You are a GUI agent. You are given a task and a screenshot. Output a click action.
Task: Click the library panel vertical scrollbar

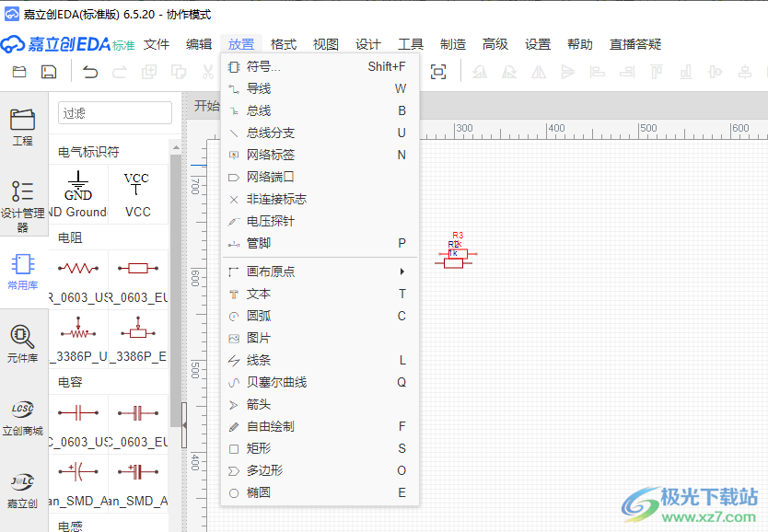click(175, 291)
